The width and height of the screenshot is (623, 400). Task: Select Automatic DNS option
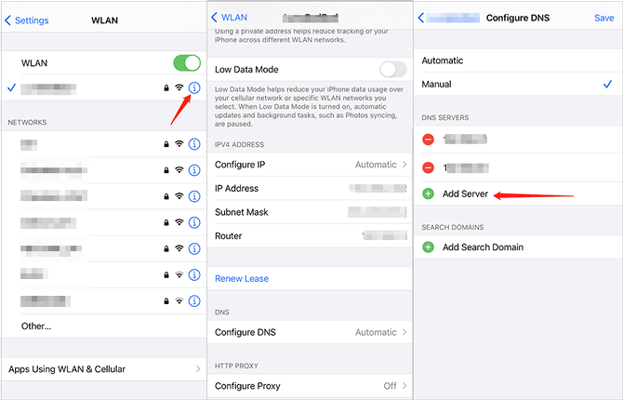(518, 60)
